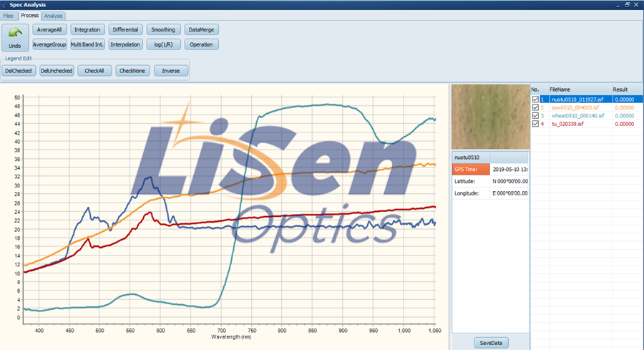
Task: Click the SaveData button
Action: coord(491,343)
